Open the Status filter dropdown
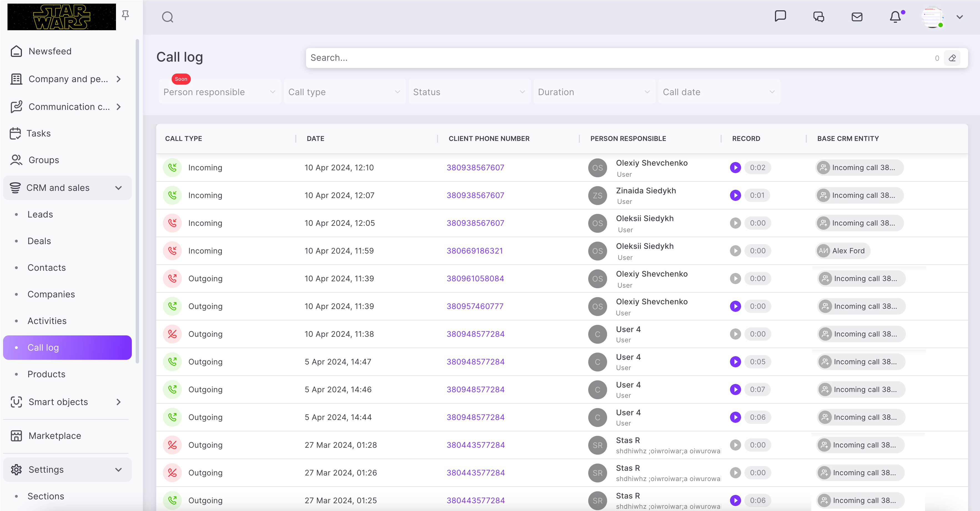980x511 pixels. point(469,92)
